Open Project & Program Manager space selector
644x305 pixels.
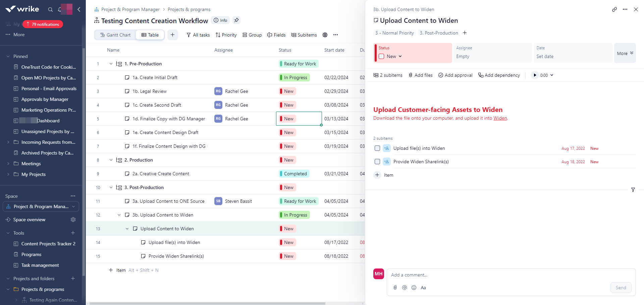(x=41, y=206)
